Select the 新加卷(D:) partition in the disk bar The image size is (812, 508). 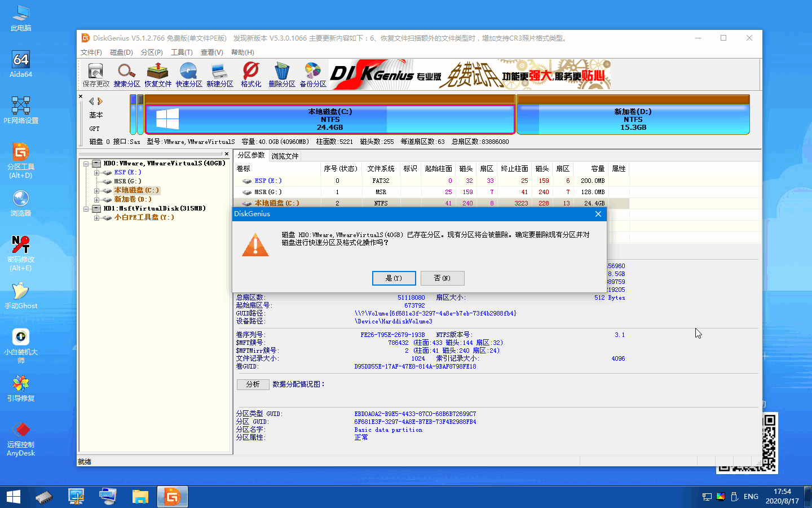(x=633, y=119)
